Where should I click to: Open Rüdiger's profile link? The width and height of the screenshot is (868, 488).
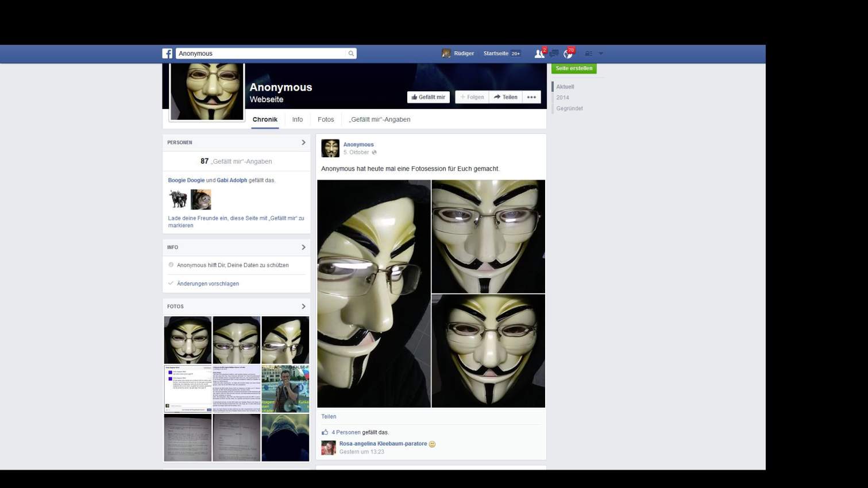pyautogui.click(x=464, y=53)
